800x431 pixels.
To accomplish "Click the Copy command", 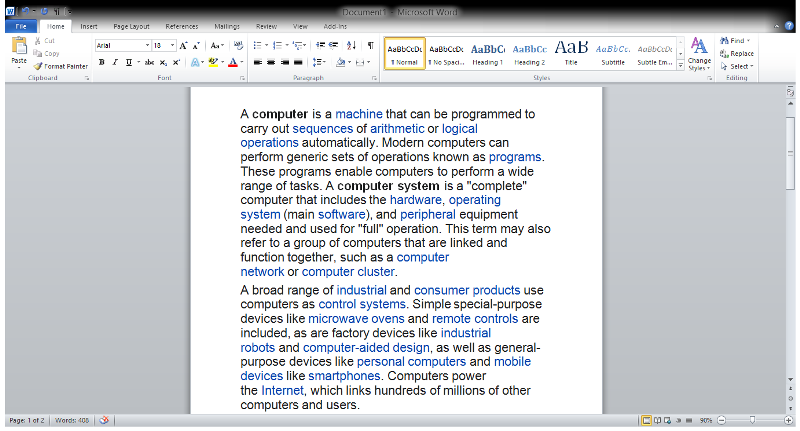I will [x=46, y=54].
